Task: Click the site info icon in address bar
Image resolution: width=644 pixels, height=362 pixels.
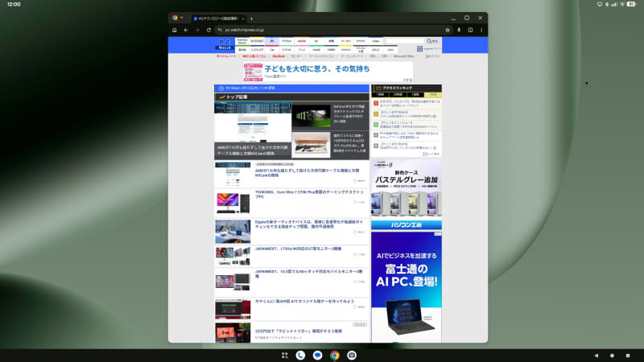Action: coord(220,30)
